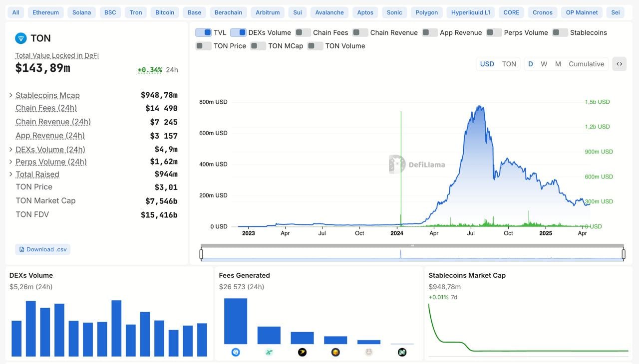The width and height of the screenshot is (639, 364).
Task: Expand the Total Raised row
Action: tap(11, 174)
